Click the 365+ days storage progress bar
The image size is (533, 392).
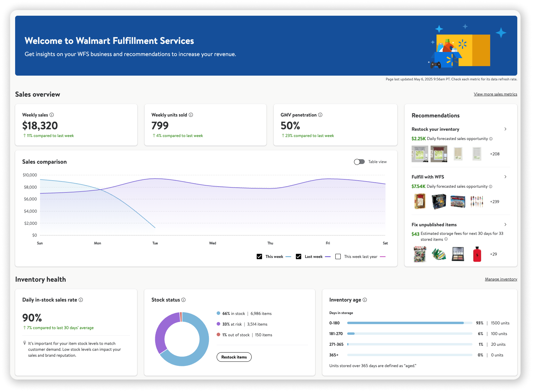click(x=410, y=355)
